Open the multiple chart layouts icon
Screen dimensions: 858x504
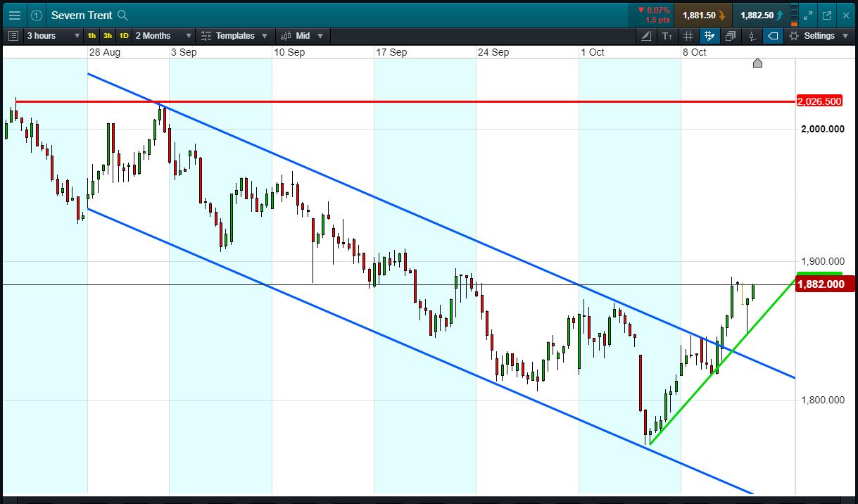731,36
